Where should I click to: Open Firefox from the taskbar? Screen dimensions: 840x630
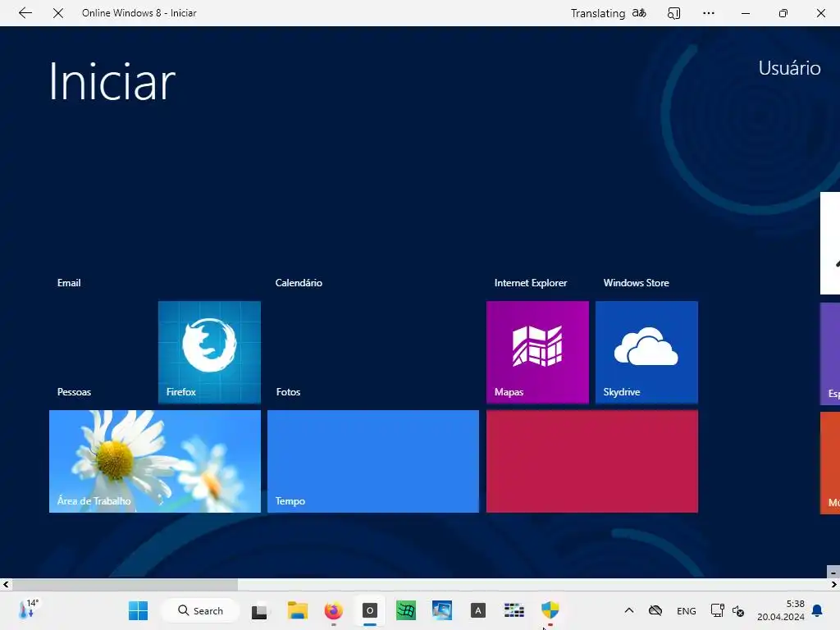333,610
